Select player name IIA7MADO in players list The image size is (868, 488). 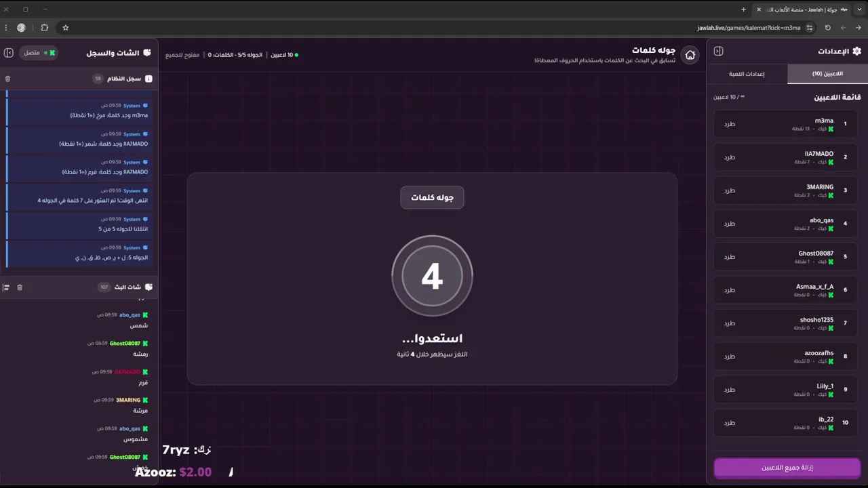(819, 154)
